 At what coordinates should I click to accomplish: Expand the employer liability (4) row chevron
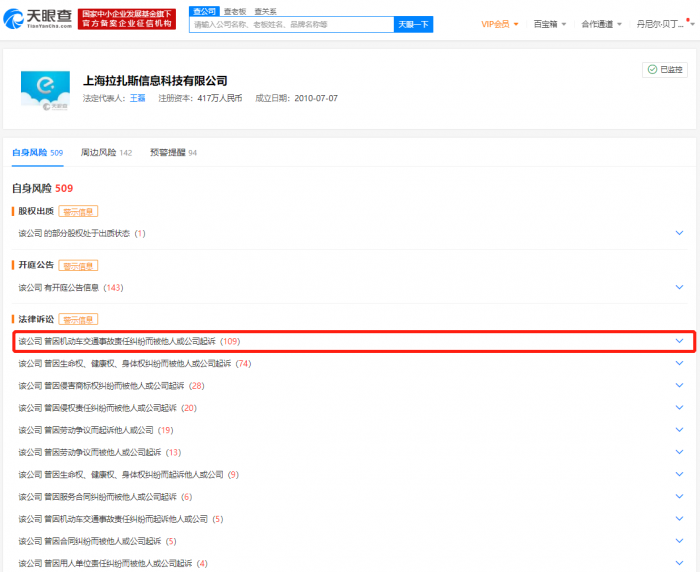click(x=679, y=564)
